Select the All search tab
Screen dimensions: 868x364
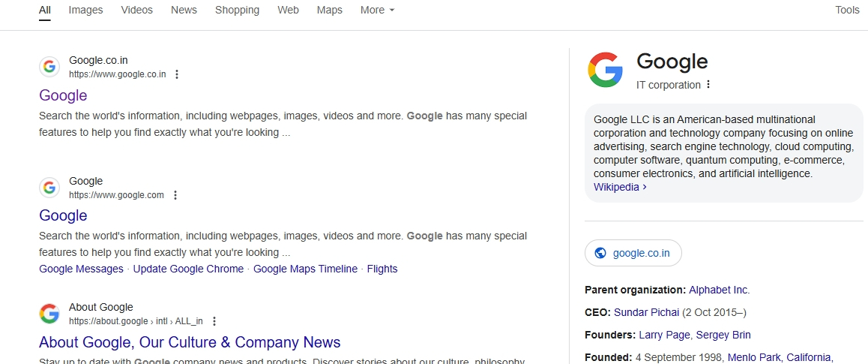tap(45, 10)
